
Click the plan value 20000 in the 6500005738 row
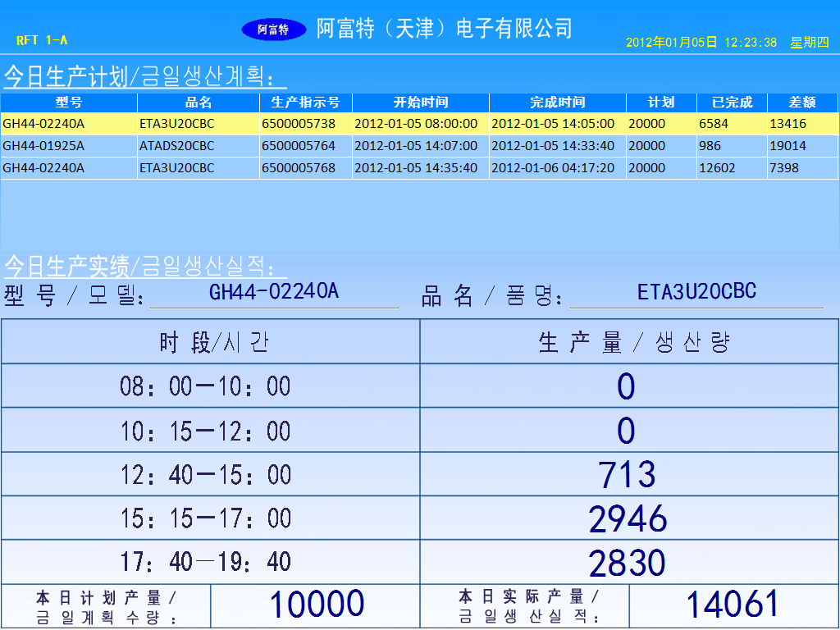pos(661,124)
